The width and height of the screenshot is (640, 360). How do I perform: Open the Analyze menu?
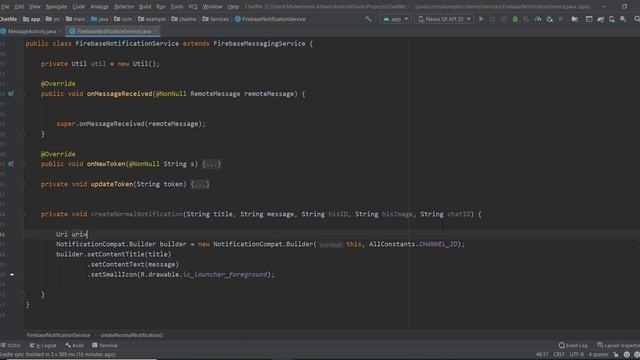point(99,7)
